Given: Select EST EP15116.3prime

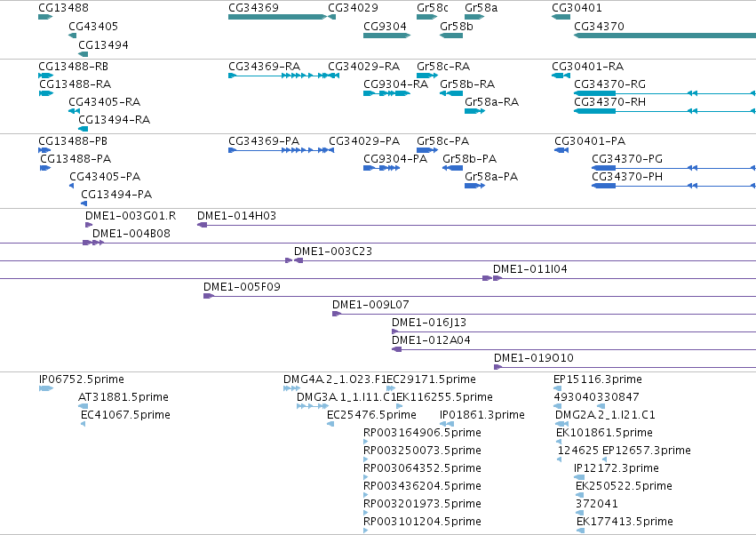Looking at the screenshot, I should point(597,379).
